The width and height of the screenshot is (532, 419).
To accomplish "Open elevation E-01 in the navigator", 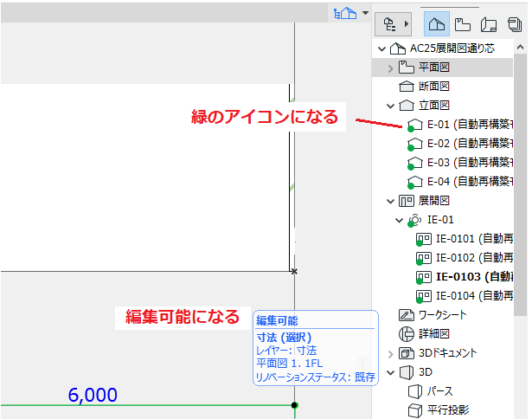I will [x=460, y=125].
